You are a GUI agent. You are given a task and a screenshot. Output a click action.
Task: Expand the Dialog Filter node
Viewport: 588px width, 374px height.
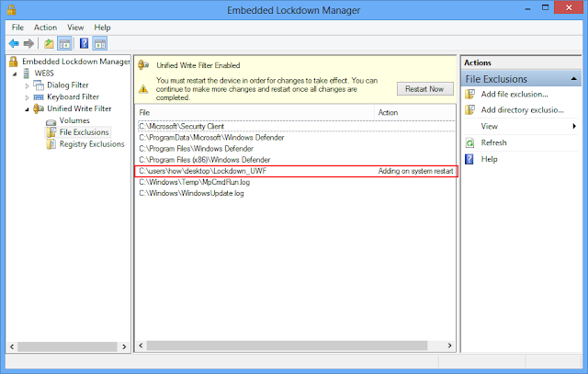27,85
